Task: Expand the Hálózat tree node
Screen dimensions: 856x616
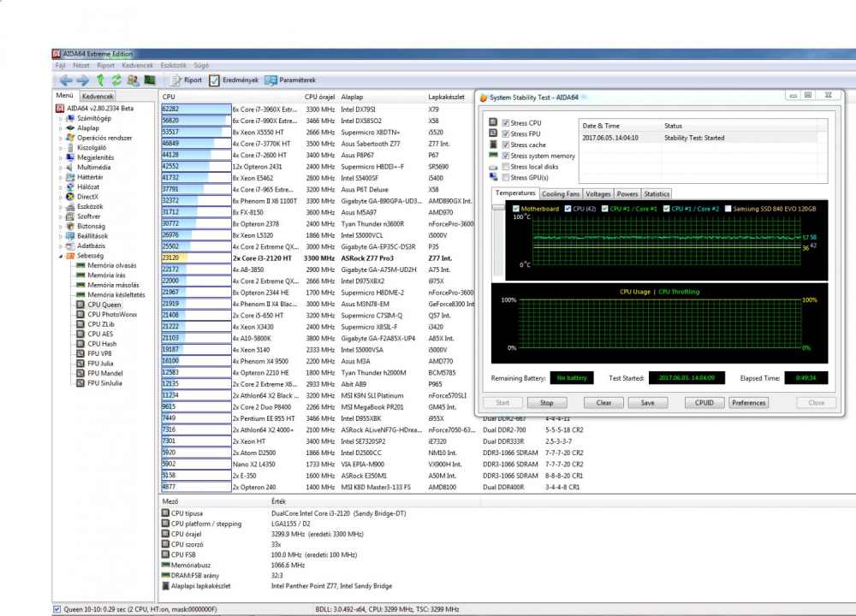Action: 61,187
